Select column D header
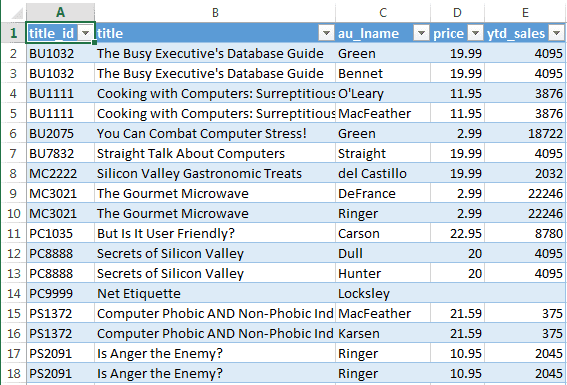 [x=457, y=13]
